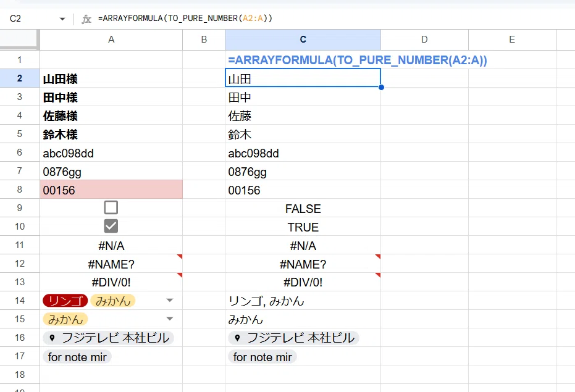
Task: Click red error marker in cell A12
Action: [180, 256]
